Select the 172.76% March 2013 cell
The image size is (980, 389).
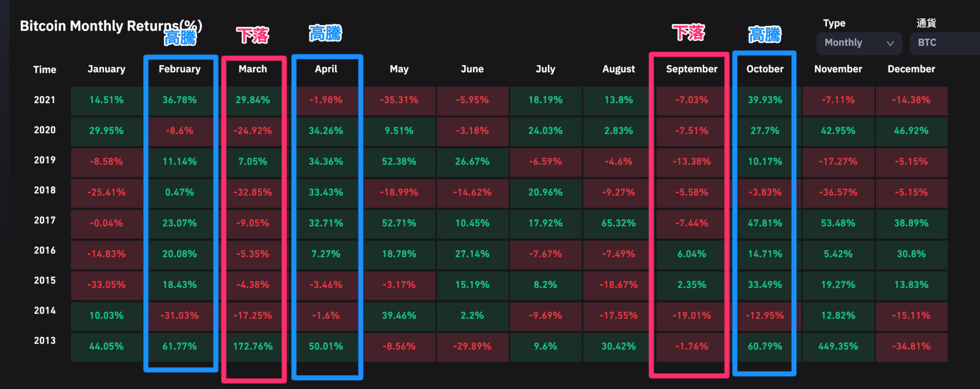click(253, 347)
